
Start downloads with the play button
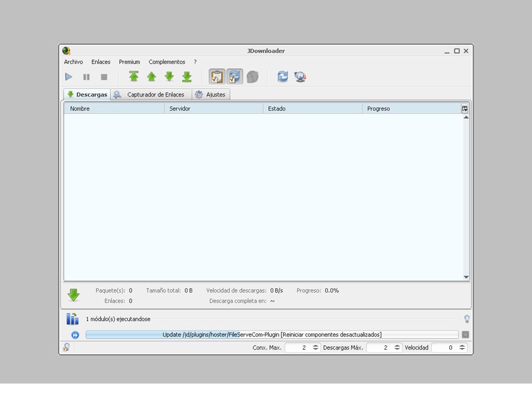[x=69, y=77]
